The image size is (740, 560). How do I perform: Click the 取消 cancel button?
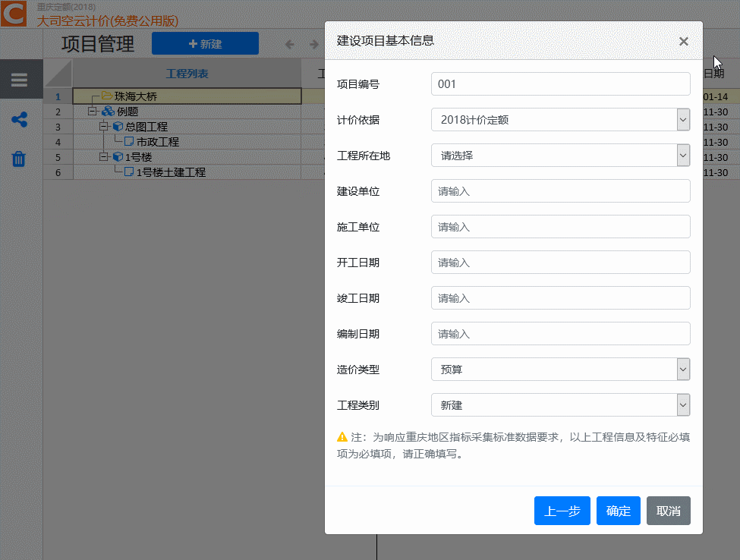668,511
